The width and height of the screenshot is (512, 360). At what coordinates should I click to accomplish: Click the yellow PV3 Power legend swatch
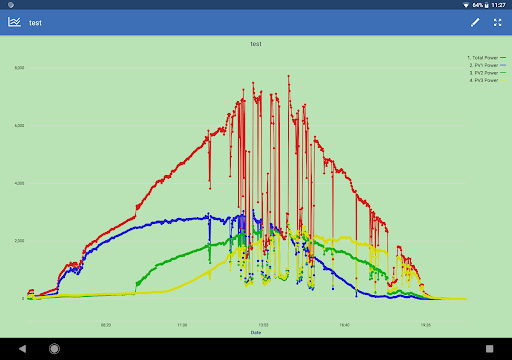pos(503,80)
